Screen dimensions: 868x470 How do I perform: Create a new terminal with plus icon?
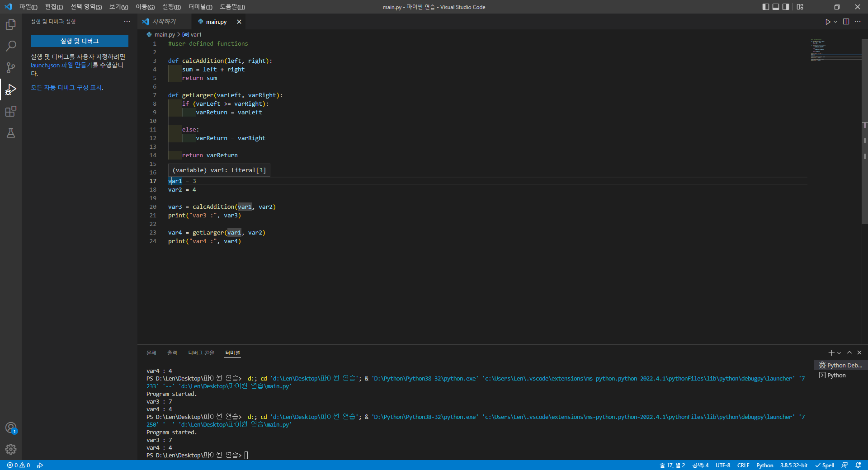click(x=831, y=352)
